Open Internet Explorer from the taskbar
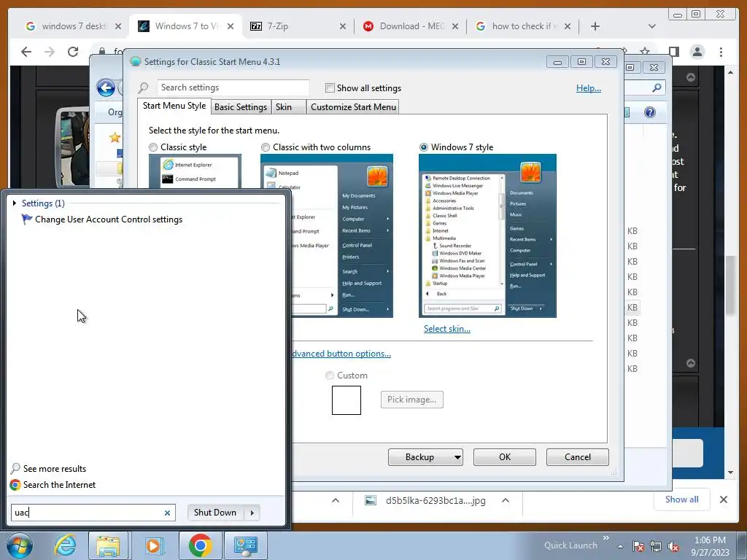 pos(65,545)
